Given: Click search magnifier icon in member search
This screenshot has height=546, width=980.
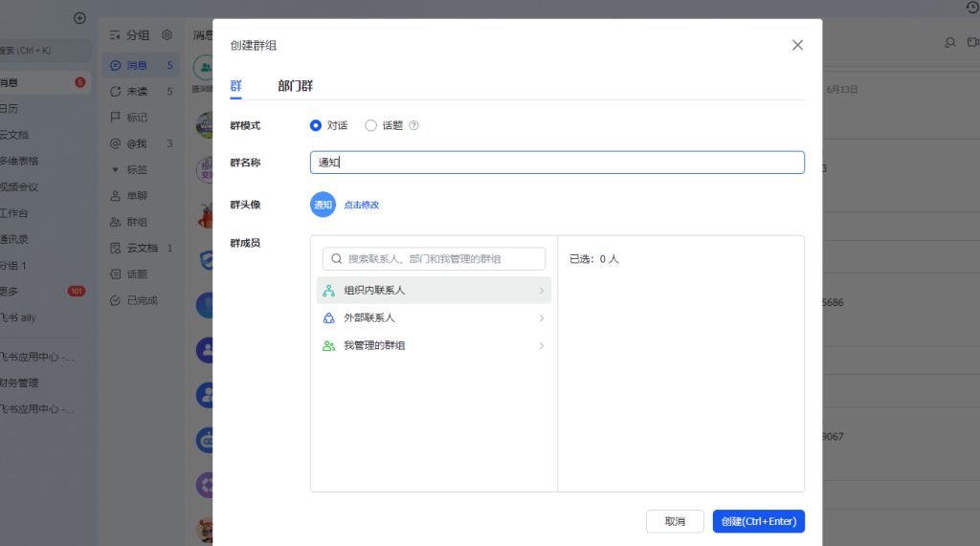Looking at the screenshot, I should tap(336, 258).
